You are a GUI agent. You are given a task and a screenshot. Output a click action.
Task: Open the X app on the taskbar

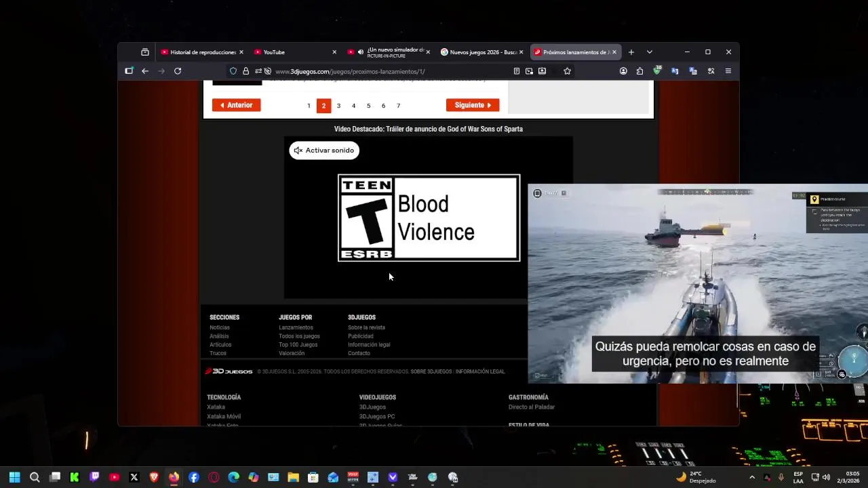click(134, 477)
